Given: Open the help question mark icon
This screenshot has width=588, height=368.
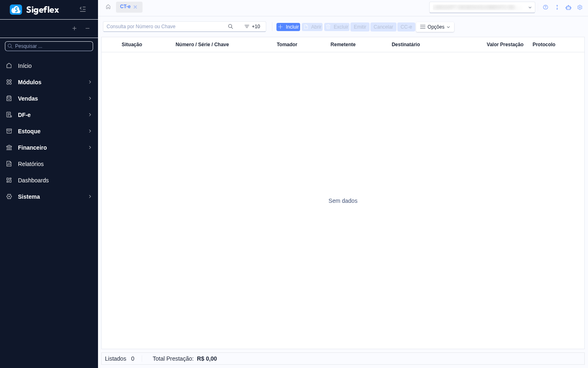Looking at the screenshot, I should pos(546,7).
